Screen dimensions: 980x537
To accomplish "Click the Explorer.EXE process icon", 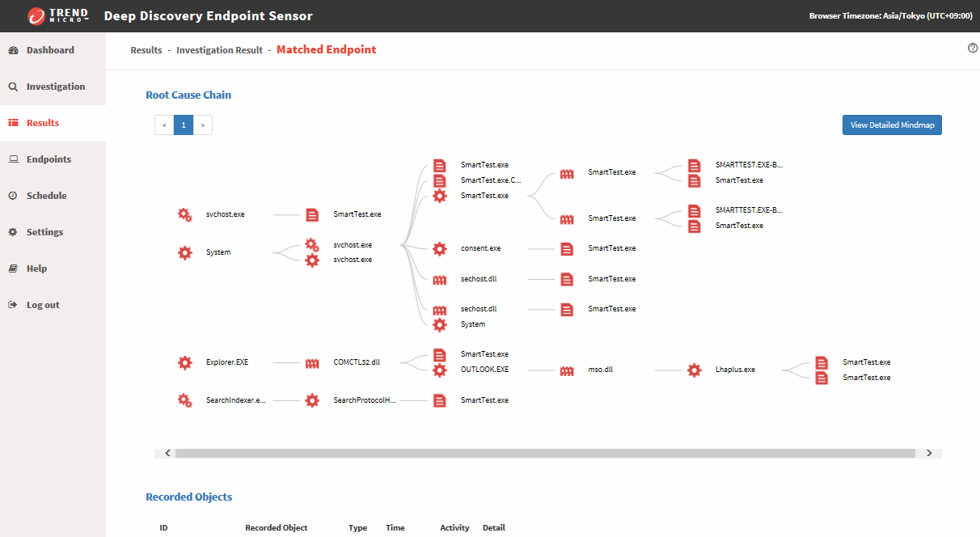I will coord(185,363).
